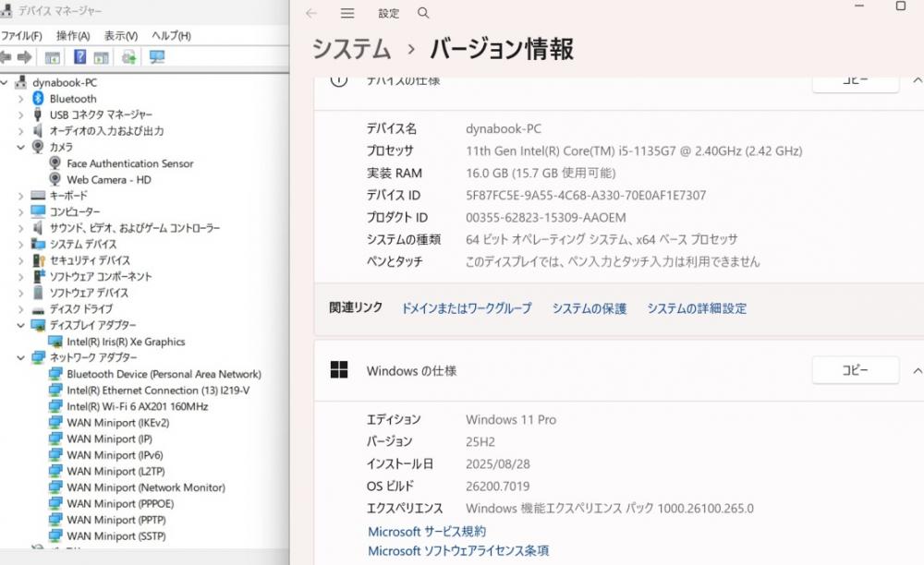This screenshot has height=565, width=924.
Task: Click the show/hide console tree toolbar icon
Action: 52,57
